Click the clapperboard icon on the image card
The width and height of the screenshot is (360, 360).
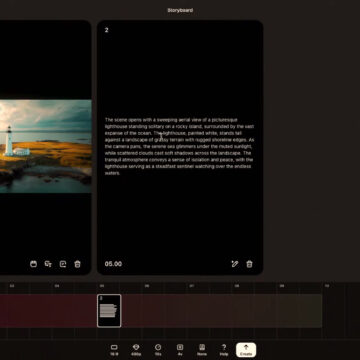click(x=33, y=264)
